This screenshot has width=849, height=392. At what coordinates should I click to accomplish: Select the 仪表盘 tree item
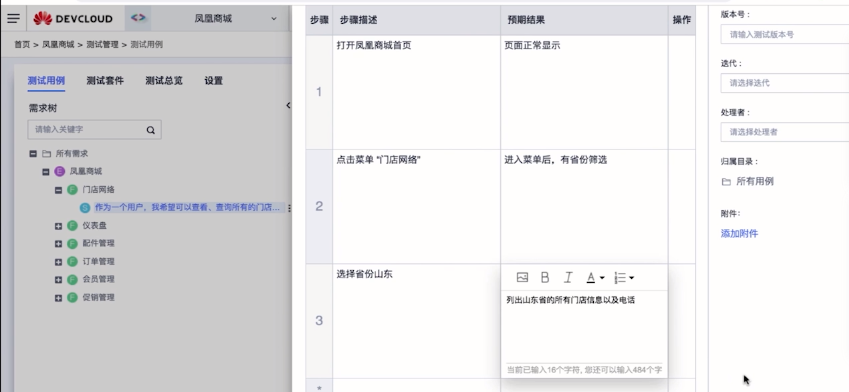[94, 225]
